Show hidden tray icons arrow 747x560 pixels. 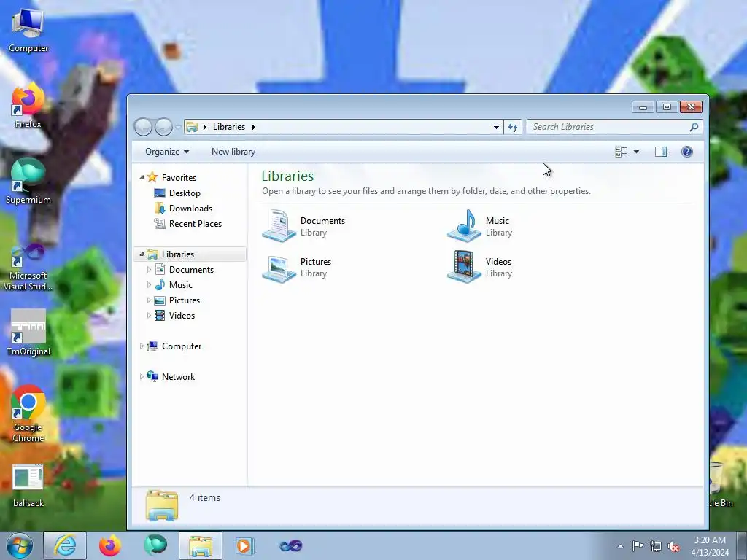(620, 546)
